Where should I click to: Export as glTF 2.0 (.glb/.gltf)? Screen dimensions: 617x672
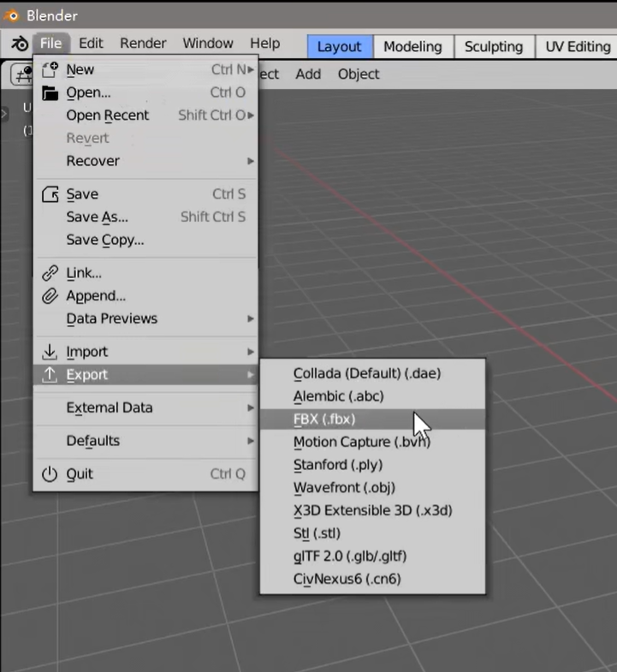[373, 556]
